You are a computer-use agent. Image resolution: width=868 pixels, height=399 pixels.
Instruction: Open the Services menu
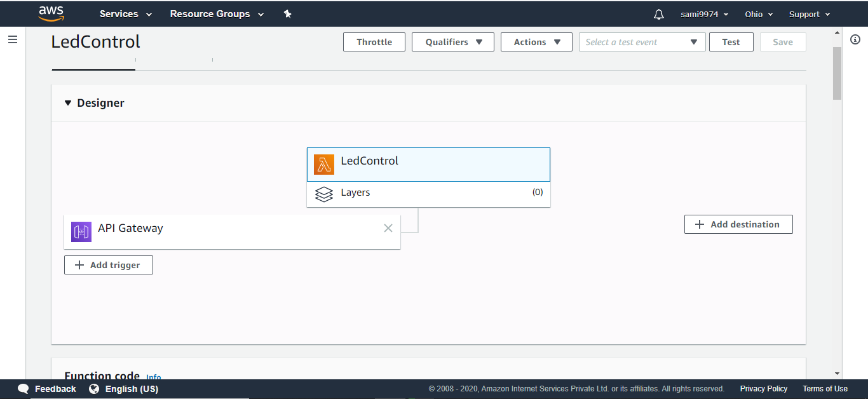pos(126,14)
